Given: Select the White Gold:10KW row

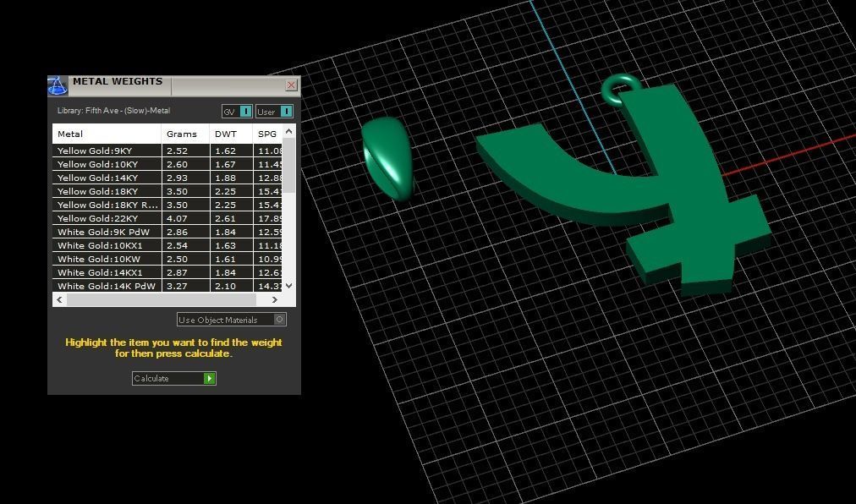Looking at the screenshot, I should click(x=167, y=260).
